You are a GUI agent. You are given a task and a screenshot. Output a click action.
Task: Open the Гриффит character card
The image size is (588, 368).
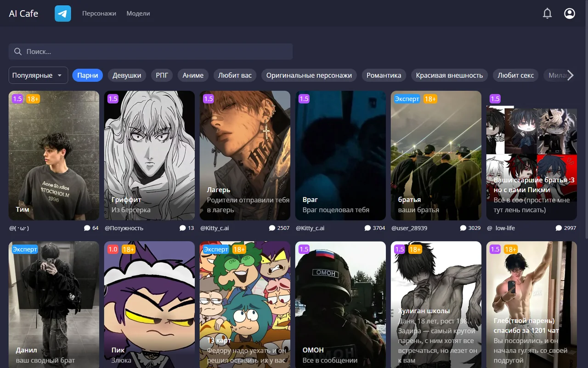[149, 155]
